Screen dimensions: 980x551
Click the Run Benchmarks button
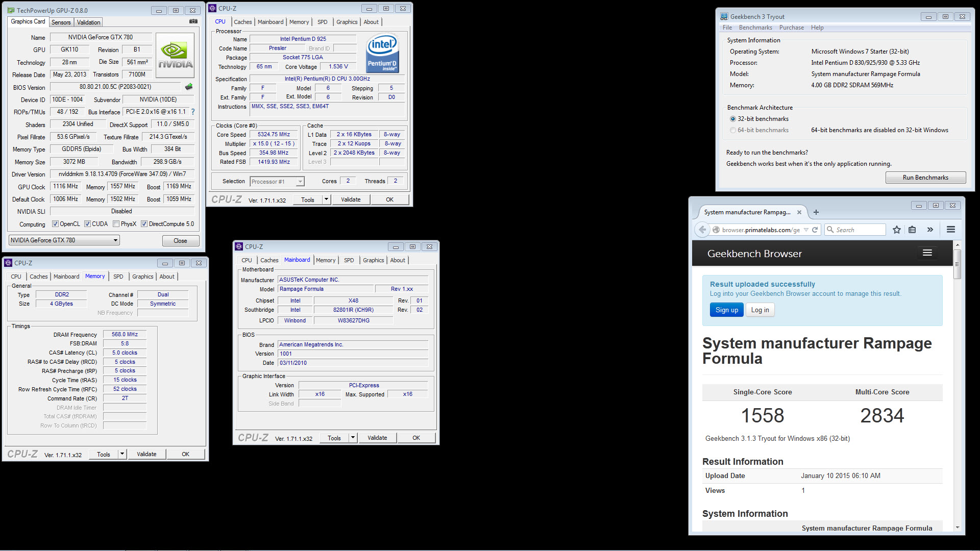pyautogui.click(x=925, y=178)
